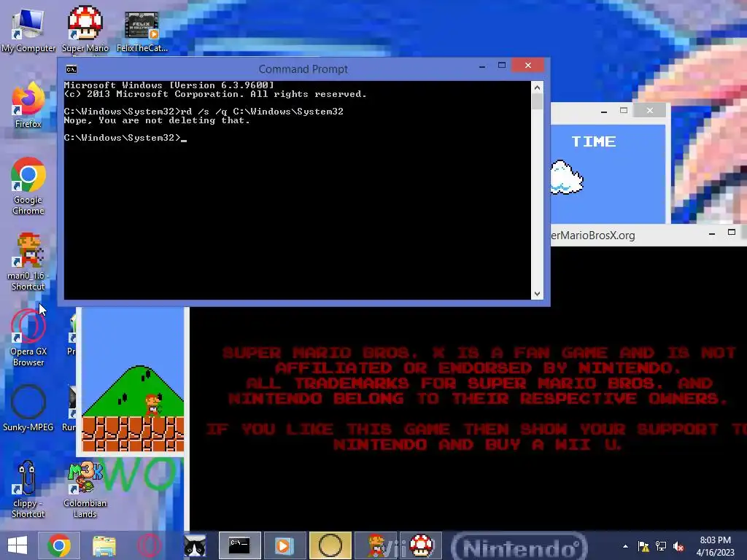Open the Windows Start button
Viewport: 747px width, 560px height.
[18, 545]
